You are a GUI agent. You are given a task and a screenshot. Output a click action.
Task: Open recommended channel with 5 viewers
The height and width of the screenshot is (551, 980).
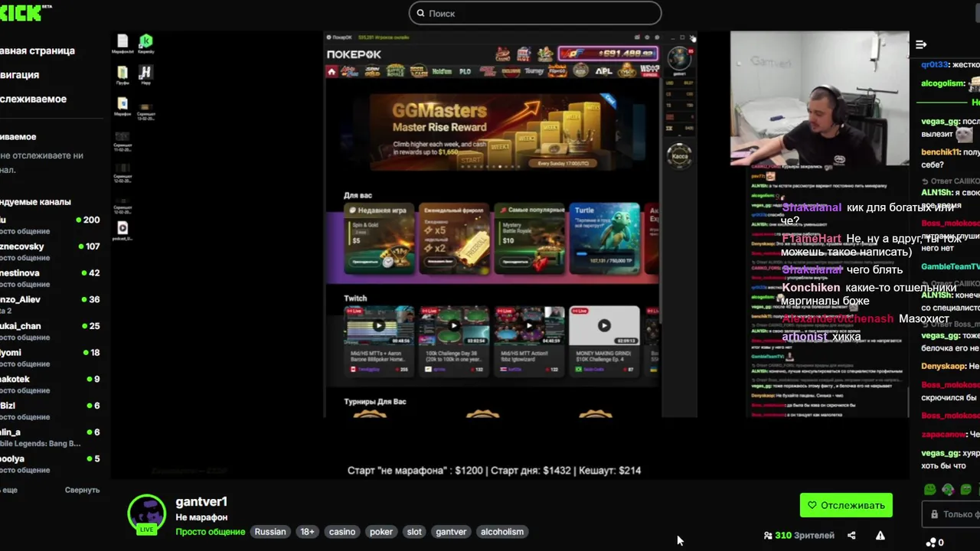(x=51, y=464)
